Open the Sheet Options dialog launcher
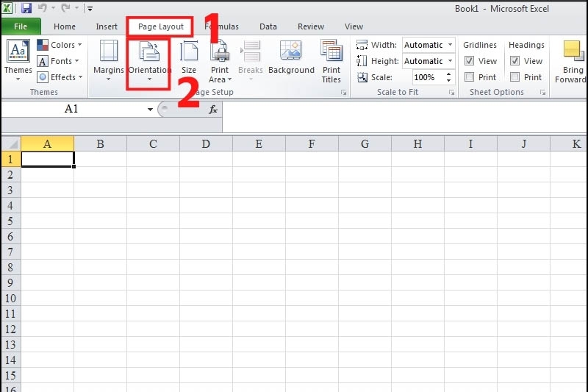Viewport: 588px width, 392px height. tap(542, 92)
